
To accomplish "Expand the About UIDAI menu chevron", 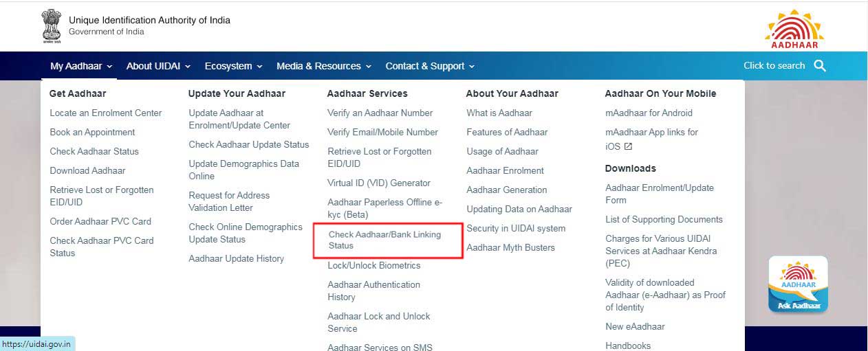I will click(x=187, y=67).
